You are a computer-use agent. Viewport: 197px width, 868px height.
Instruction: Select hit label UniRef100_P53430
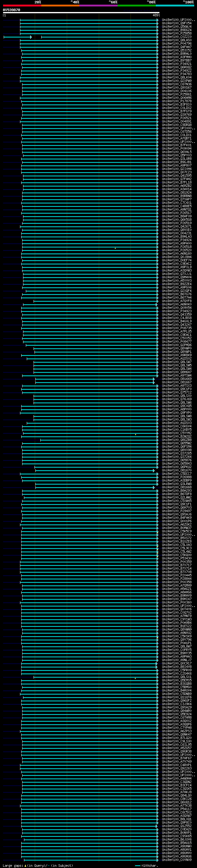coord(176,558)
